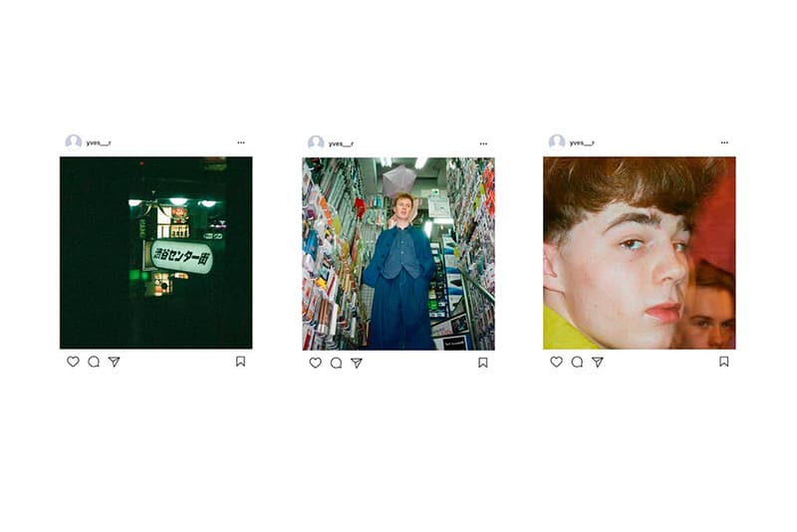Image resolution: width=797 pixels, height=532 pixels.
Task: Open the dark Shibuya sign photo
Action: tap(156, 252)
